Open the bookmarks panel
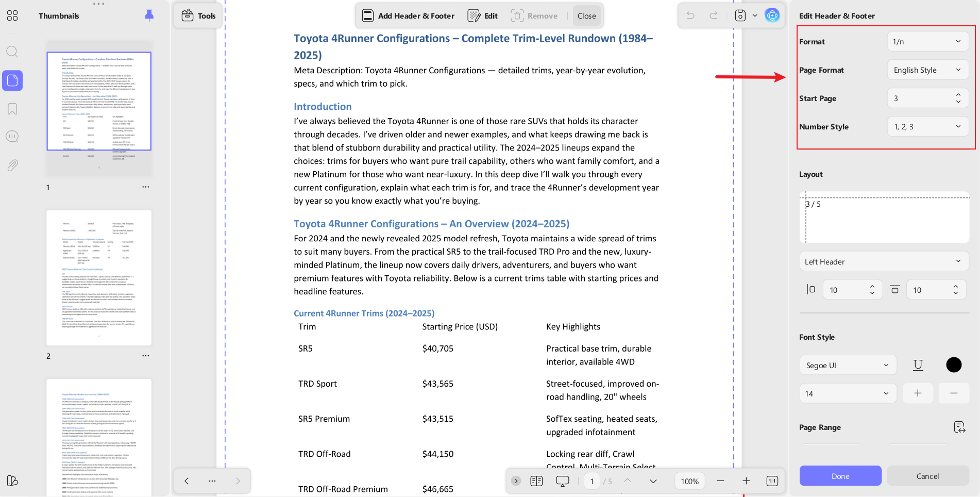The image size is (980, 497). (12, 109)
